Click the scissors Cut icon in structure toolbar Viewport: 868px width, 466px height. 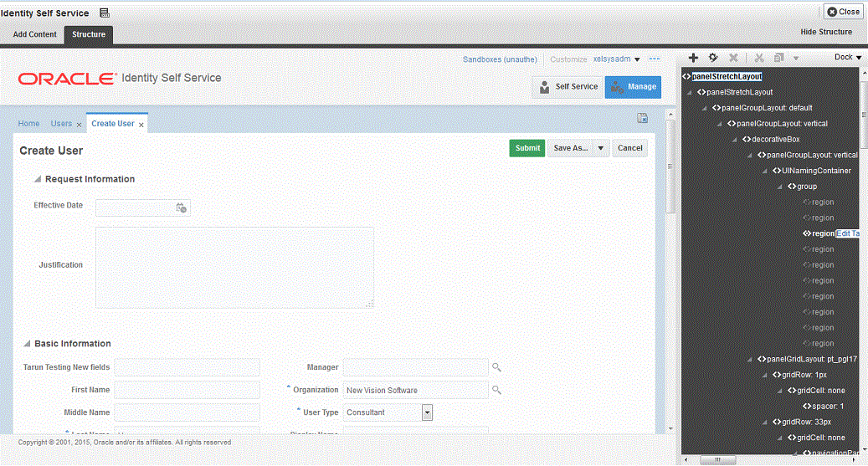pyautogui.click(x=759, y=58)
